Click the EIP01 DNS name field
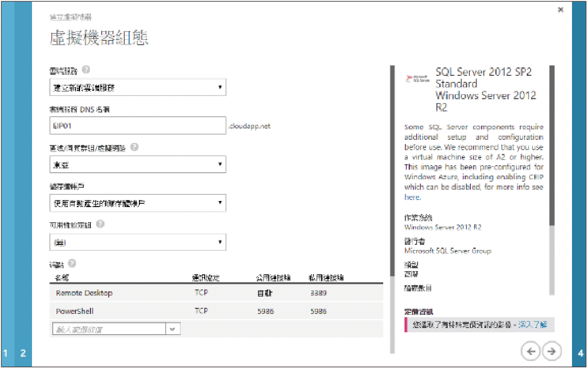Image resolution: width=588 pixels, height=369 pixels. click(138, 126)
